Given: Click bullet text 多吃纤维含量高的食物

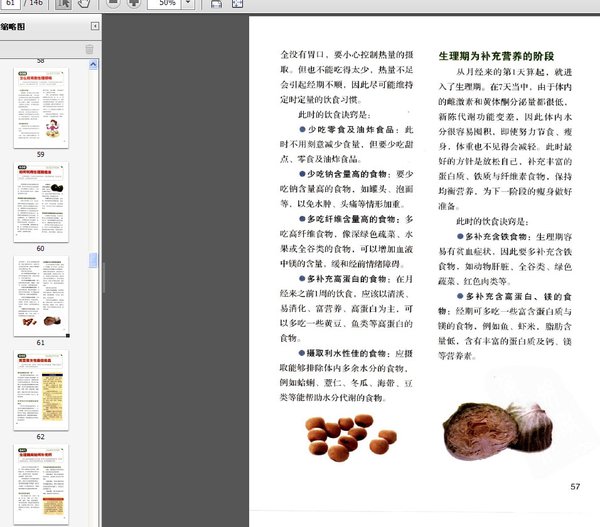Looking at the screenshot, I should [351, 219].
